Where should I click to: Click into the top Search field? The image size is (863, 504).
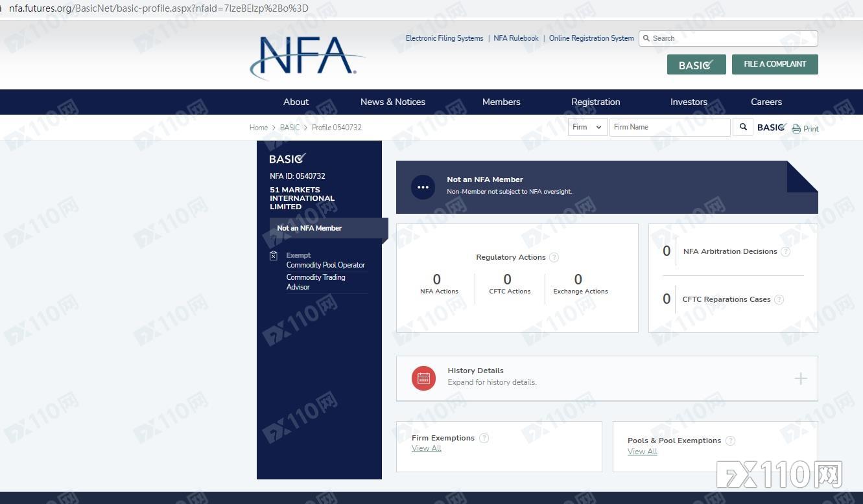click(x=728, y=38)
